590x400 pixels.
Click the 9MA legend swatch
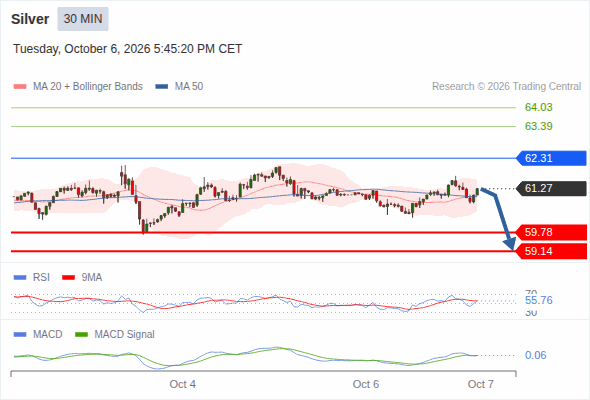pos(68,278)
